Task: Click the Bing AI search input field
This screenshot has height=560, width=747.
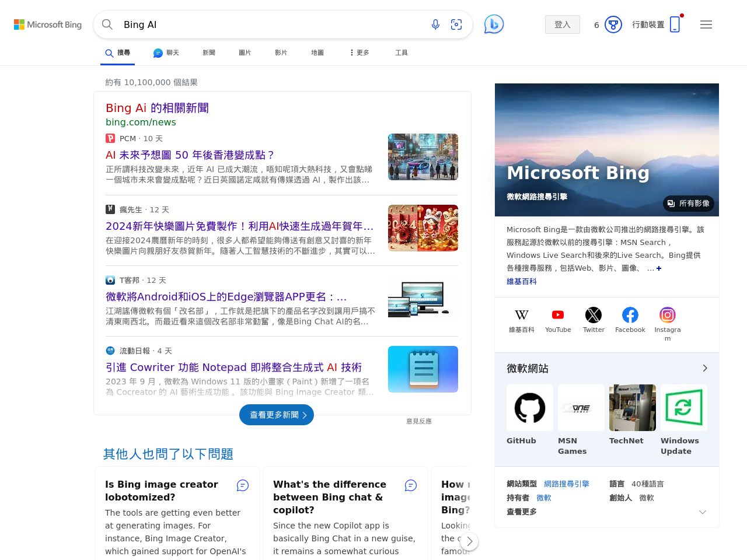Action: point(271,24)
